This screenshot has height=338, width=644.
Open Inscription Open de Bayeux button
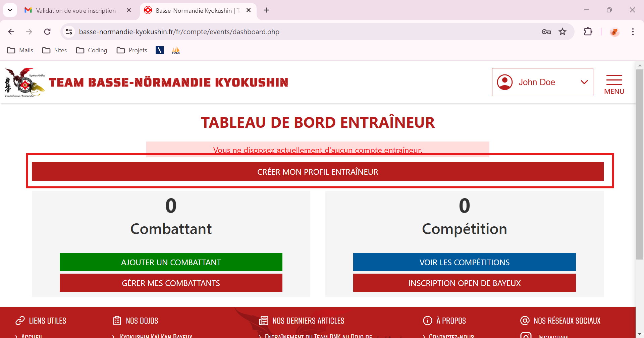tap(464, 283)
